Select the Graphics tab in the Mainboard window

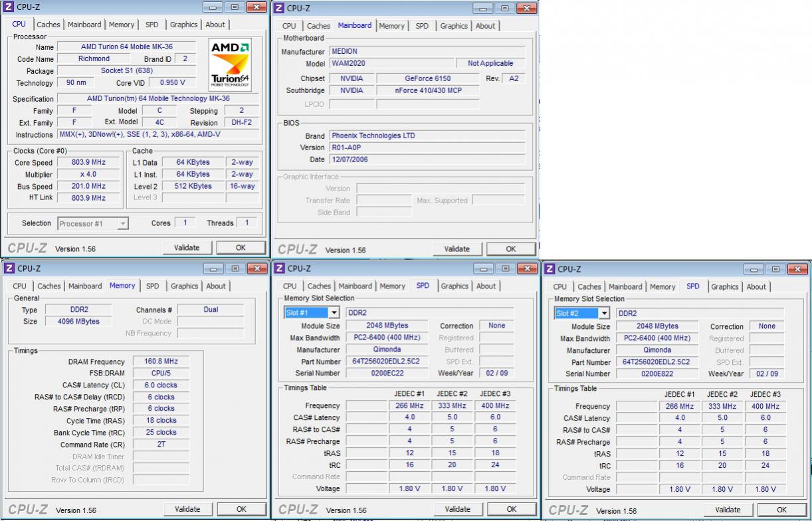point(454,26)
